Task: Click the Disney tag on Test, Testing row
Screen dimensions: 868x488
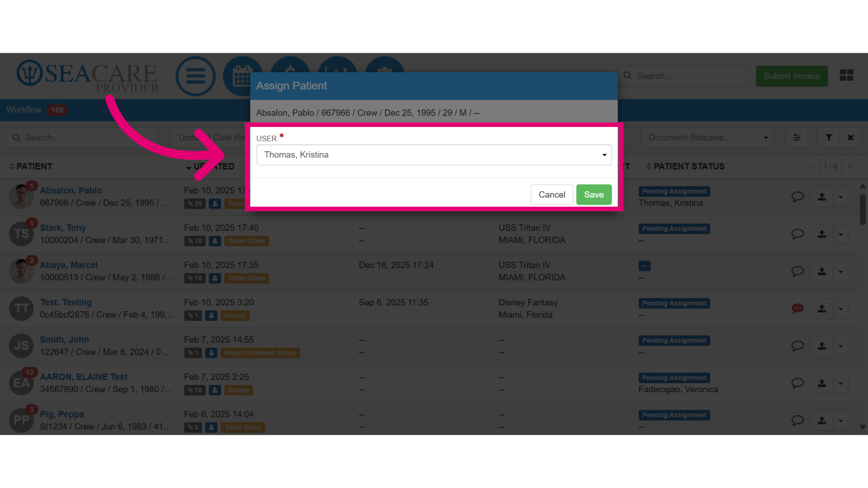Action: click(x=235, y=315)
